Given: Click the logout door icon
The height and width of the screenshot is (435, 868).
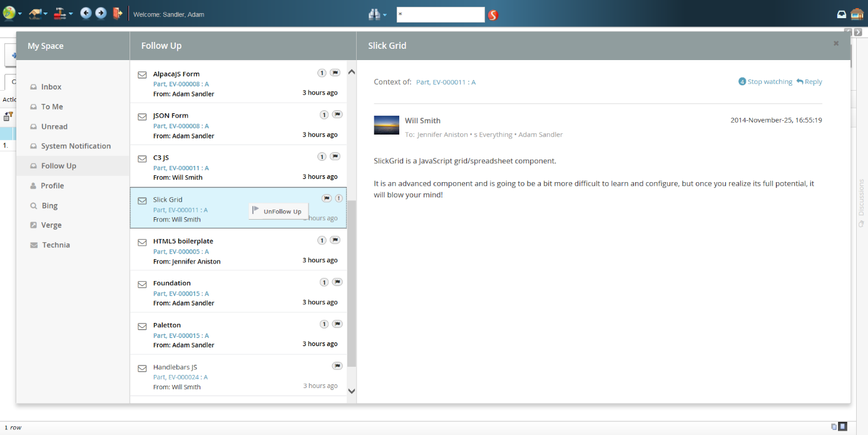Looking at the screenshot, I should point(117,13).
